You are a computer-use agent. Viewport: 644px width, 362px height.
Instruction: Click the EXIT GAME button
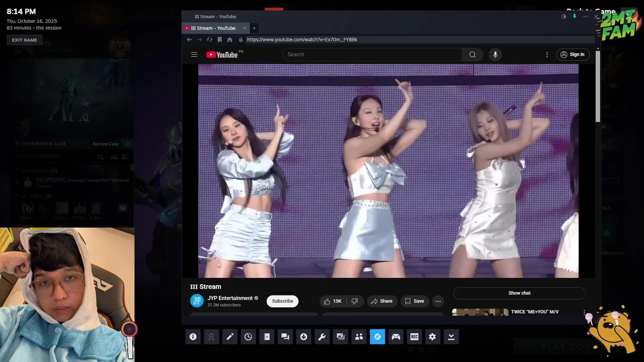(x=25, y=40)
